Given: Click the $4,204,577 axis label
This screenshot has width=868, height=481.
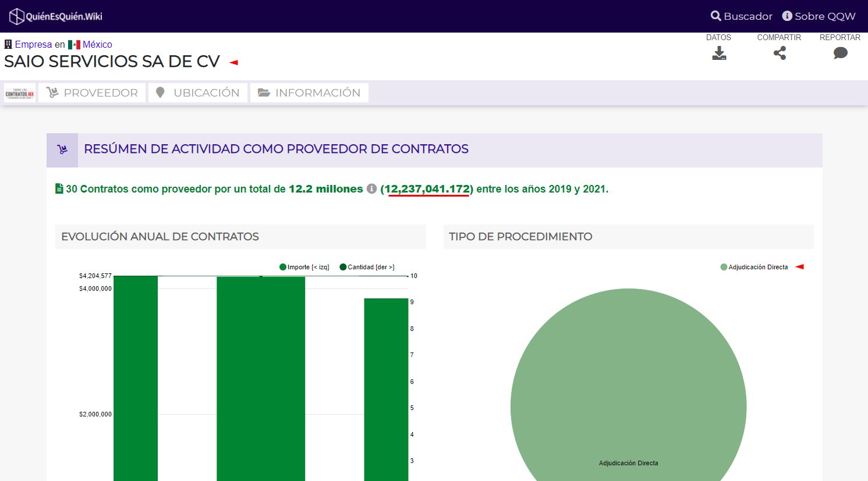Looking at the screenshot, I should click(x=95, y=276).
